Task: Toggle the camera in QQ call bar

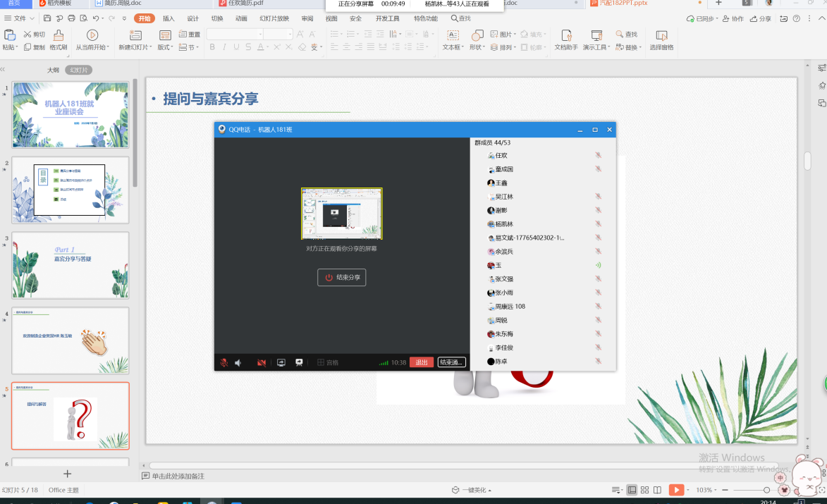Action: pos(261,362)
